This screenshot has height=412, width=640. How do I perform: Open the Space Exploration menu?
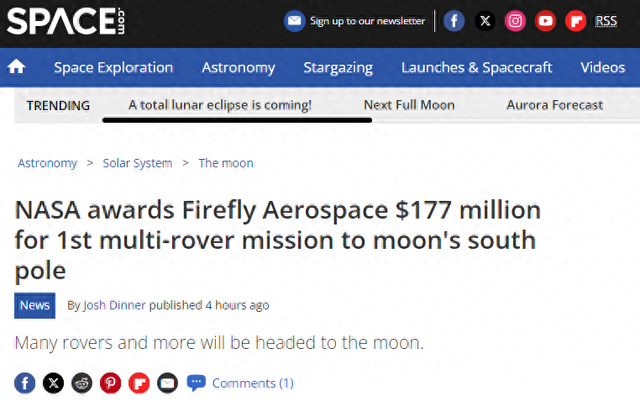coord(113,67)
